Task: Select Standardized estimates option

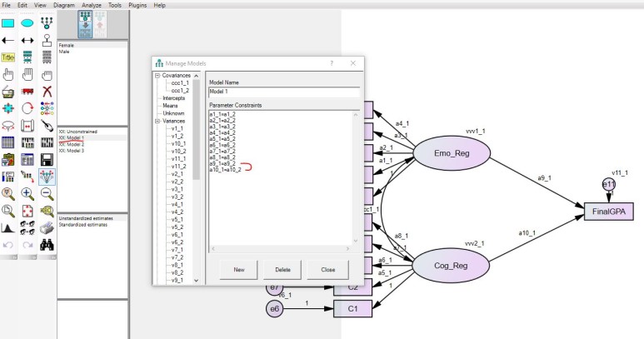Action: click(x=83, y=225)
